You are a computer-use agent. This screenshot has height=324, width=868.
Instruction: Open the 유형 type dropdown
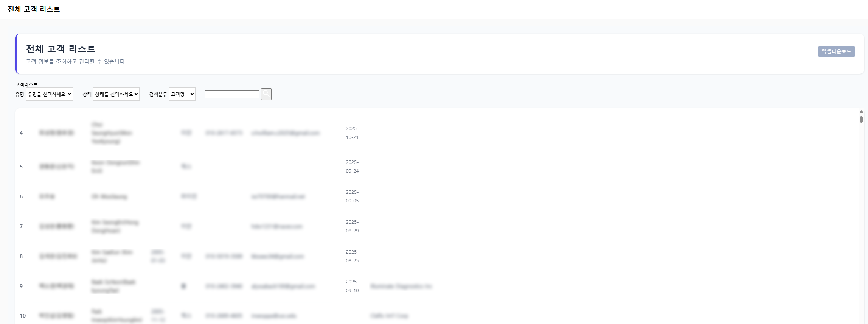coord(49,94)
